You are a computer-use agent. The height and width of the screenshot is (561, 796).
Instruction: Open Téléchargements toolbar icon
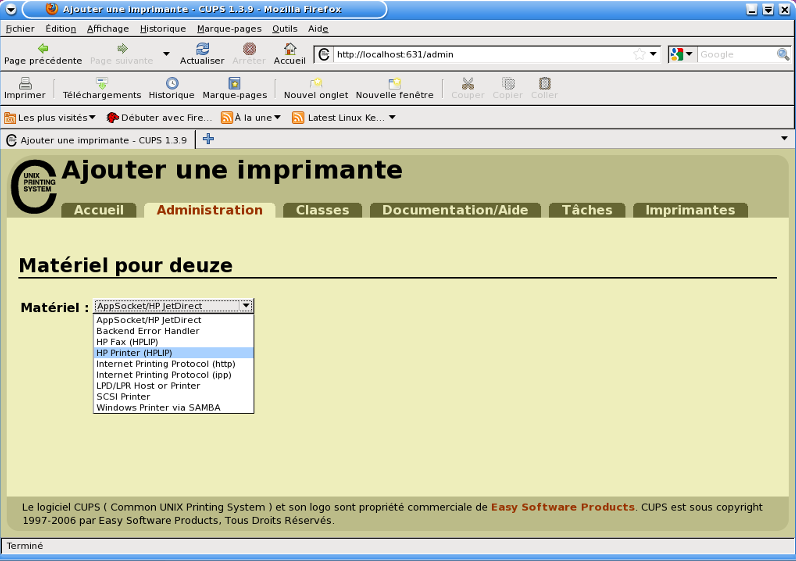[102, 83]
